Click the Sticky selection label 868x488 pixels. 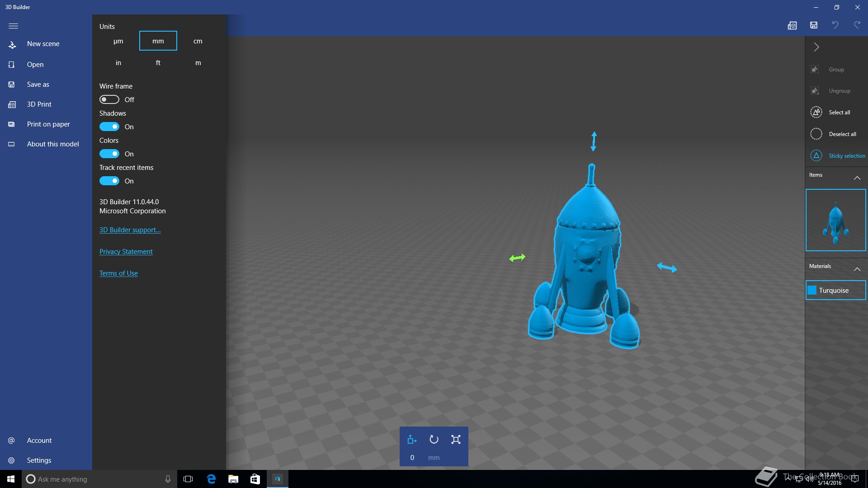[847, 156]
